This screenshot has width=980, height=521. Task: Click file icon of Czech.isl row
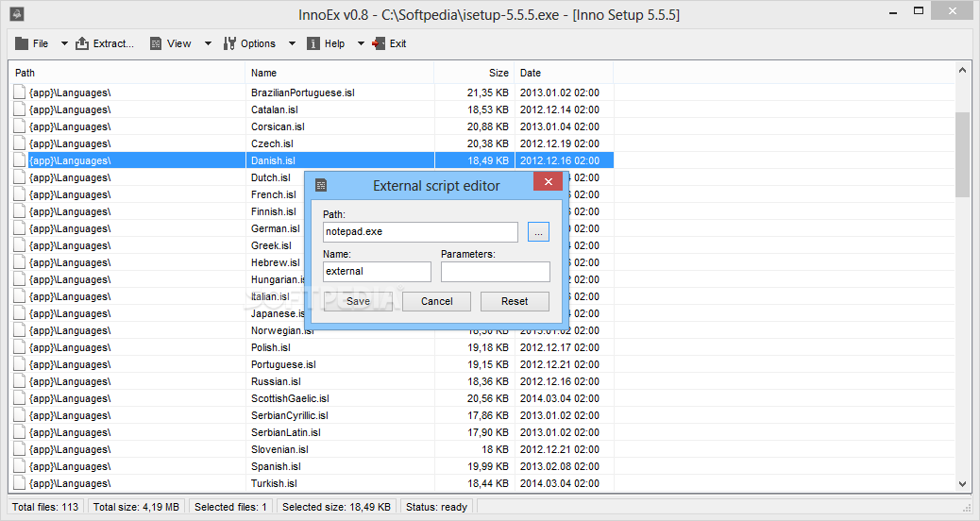click(x=20, y=143)
